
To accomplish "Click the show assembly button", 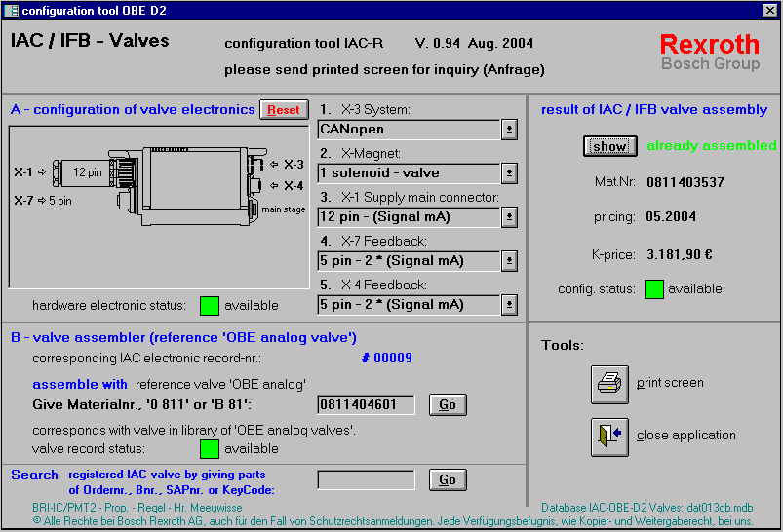I will [x=609, y=146].
